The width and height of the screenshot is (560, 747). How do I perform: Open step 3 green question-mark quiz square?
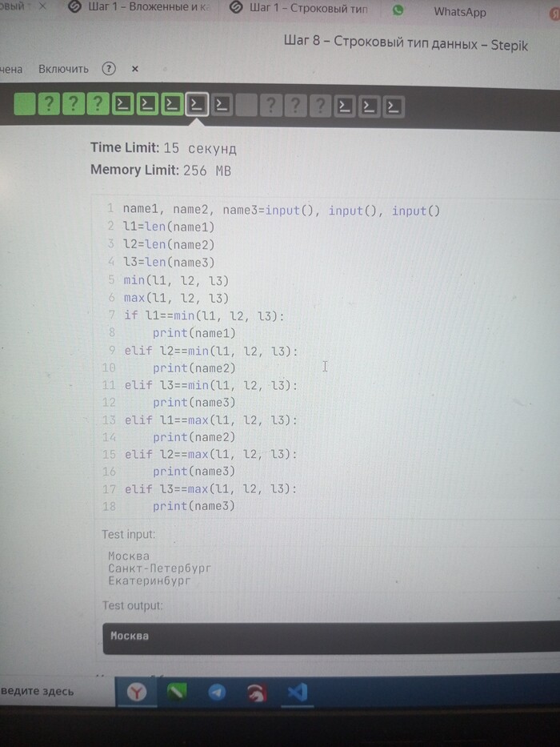[74, 104]
